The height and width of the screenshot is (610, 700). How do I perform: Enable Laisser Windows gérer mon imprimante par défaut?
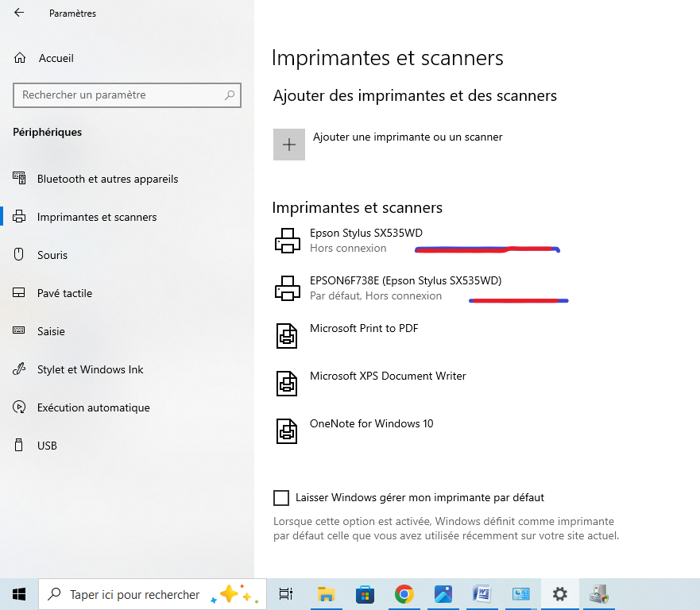(281, 497)
